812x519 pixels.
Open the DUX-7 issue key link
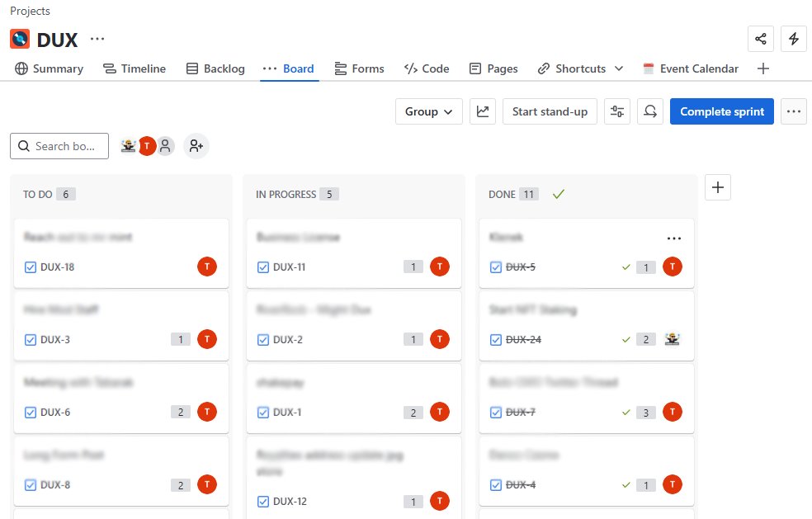pyautogui.click(x=521, y=413)
